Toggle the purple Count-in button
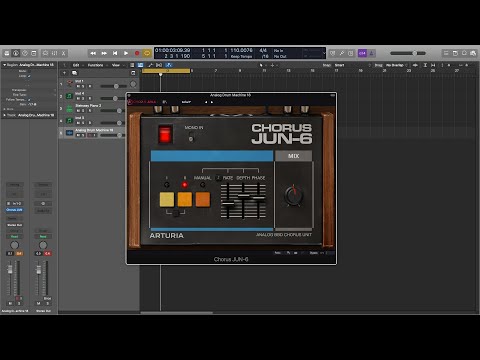The width and height of the screenshot is (480, 360). 362,53
